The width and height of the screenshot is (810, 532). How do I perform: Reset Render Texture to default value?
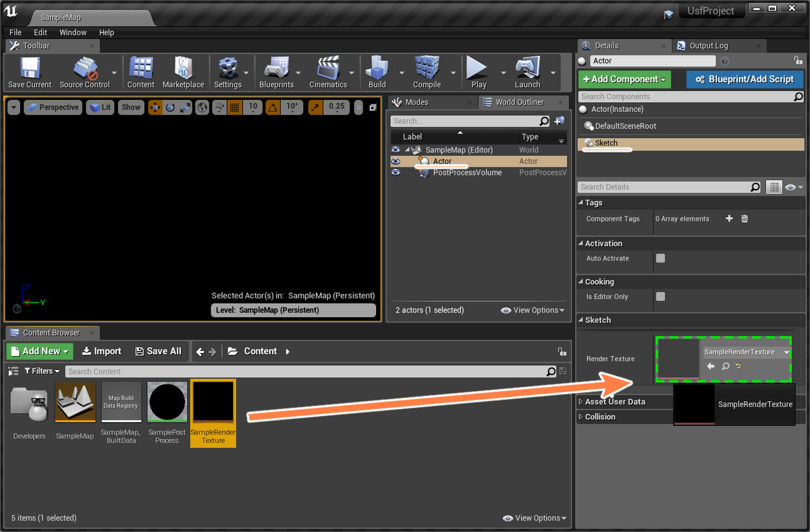pyautogui.click(x=738, y=366)
